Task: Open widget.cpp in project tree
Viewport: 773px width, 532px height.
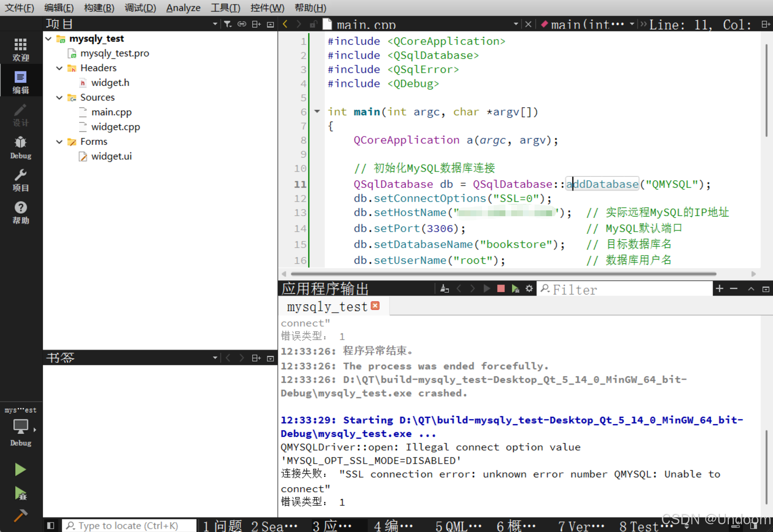Action: click(115, 127)
